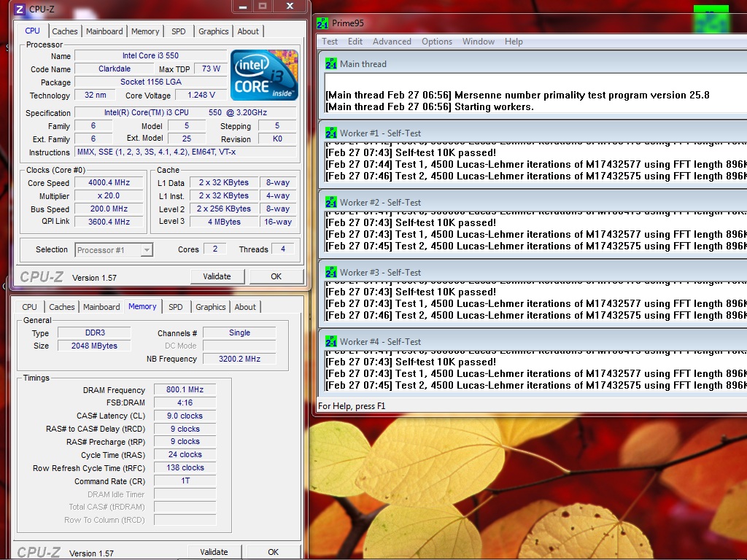747x560 pixels.
Task: Click the processor name Intel Core i3 550
Action: pos(150,55)
